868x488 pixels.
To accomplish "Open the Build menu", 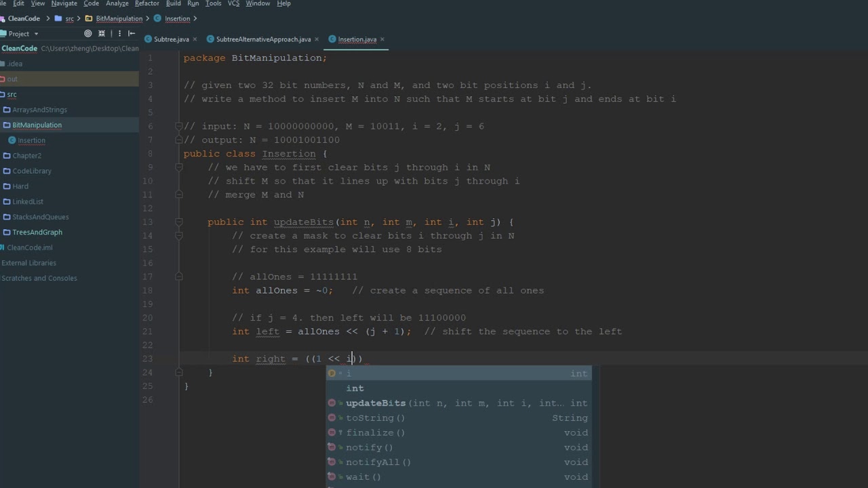I will (x=174, y=3).
